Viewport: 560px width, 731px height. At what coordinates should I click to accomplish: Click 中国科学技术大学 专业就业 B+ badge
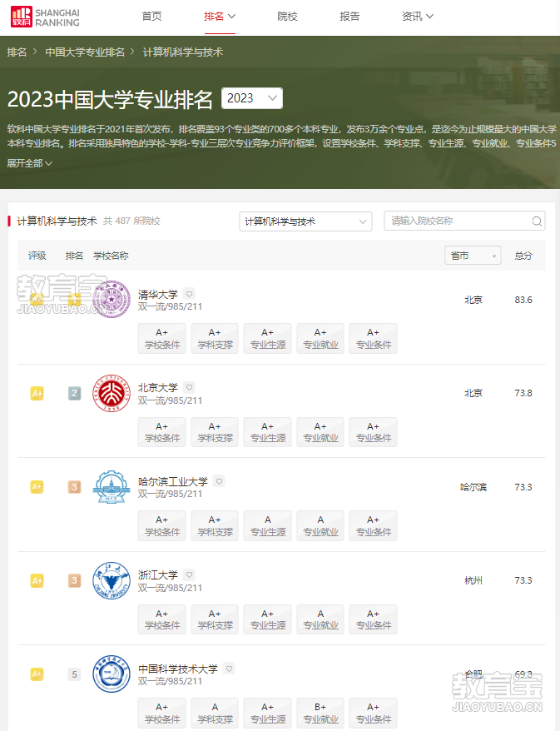pos(320,714)
